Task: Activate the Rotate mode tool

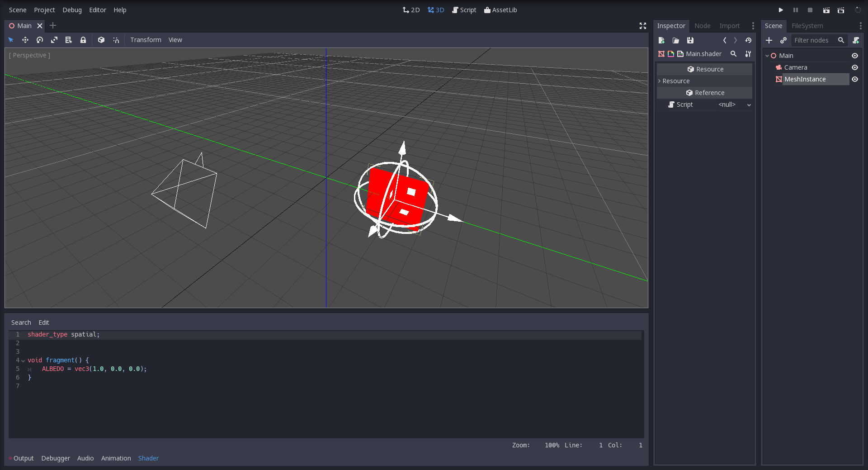Action: tap(40, 40)
